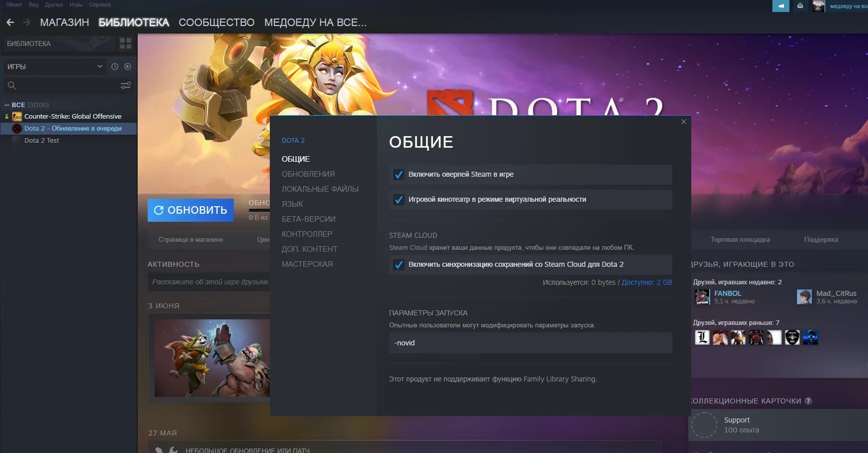Image resolution: width=868 pixels, height=453 pixels.
Task: Click the launch options field with -novid
Action: click(531, 343)
